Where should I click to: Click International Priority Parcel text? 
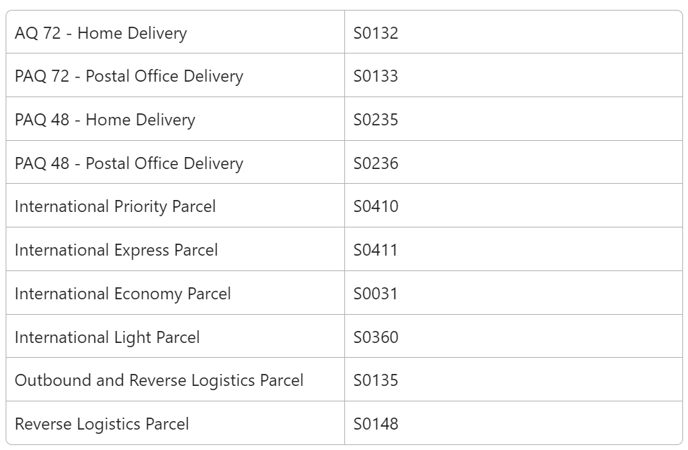115,207
